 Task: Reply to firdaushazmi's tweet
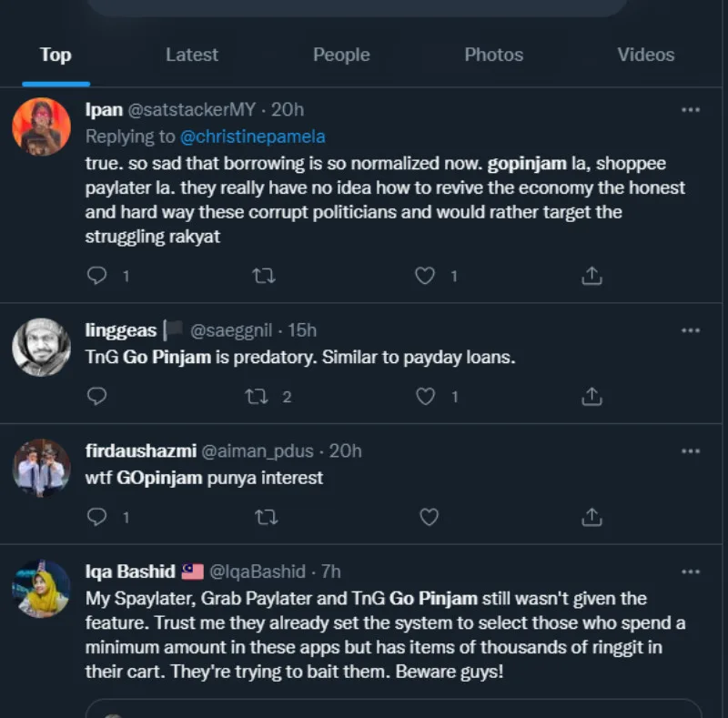pos(97,517)
